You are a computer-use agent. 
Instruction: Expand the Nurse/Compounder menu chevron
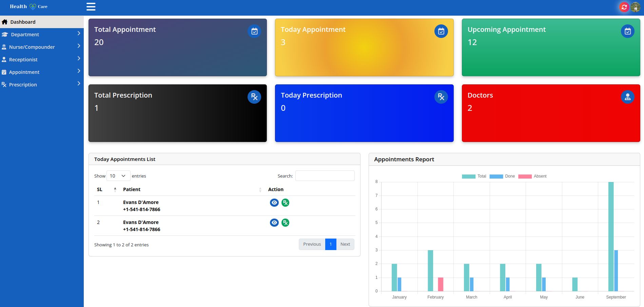(79, 46)
